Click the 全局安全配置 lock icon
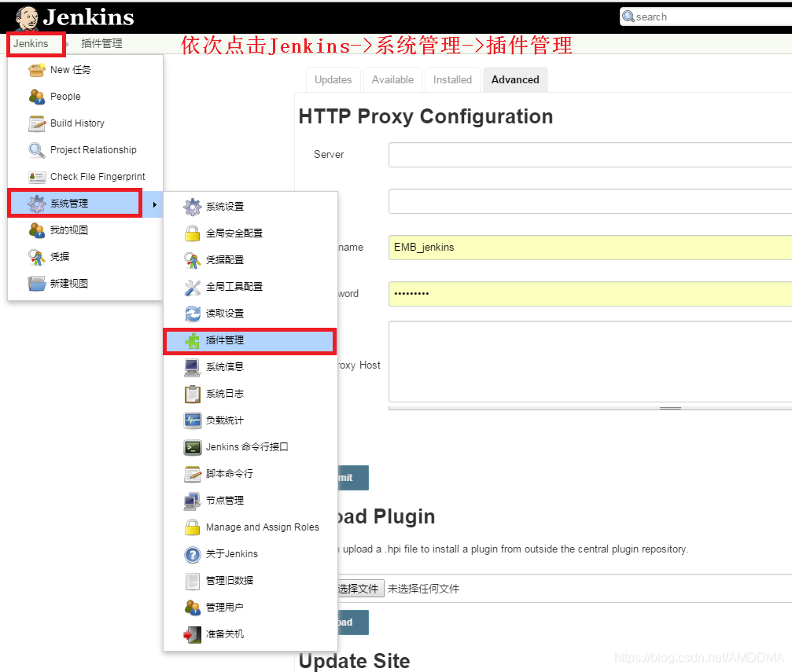The width and height of the screenshot is (792, 672). click(193, 233)
